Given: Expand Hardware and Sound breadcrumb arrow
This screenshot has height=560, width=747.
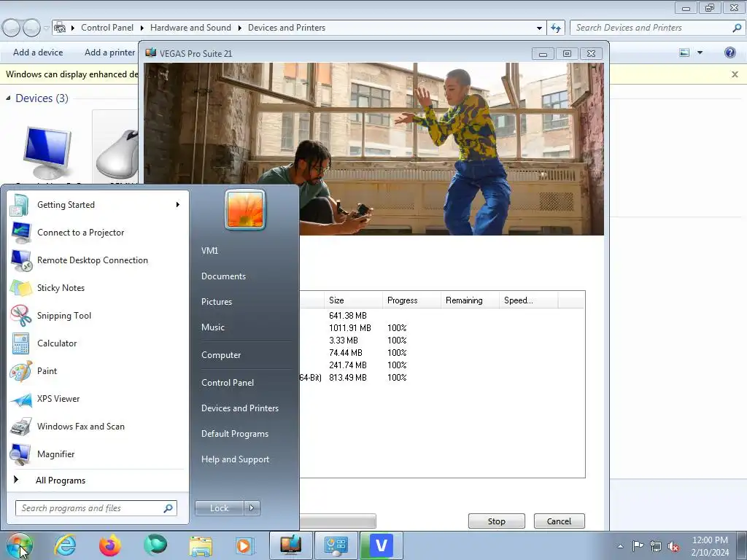Looking at the screenshot, I should click(x=239, y=28).
